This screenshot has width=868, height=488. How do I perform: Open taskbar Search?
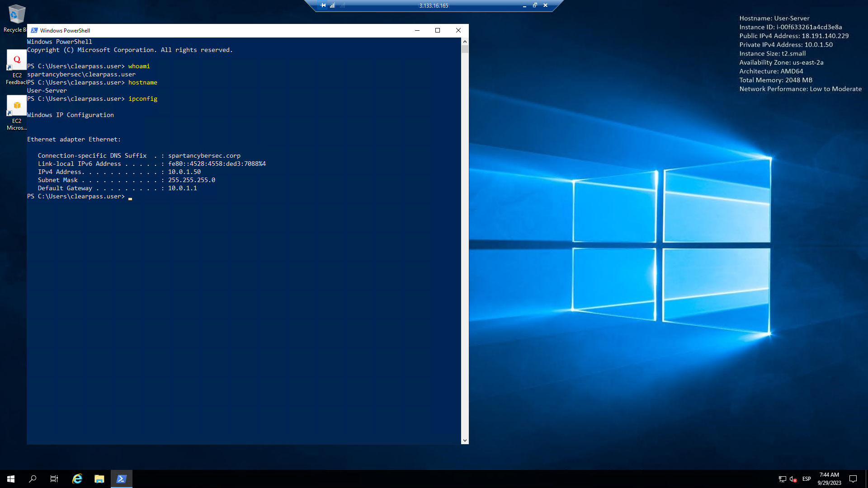coord(33,479)
